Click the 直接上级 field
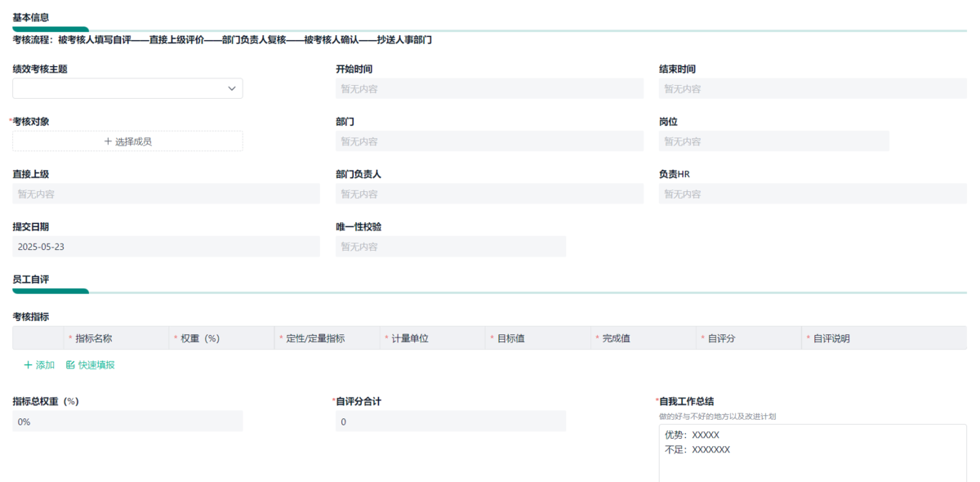Screen dimensions: 980x482 pos(166,194)
